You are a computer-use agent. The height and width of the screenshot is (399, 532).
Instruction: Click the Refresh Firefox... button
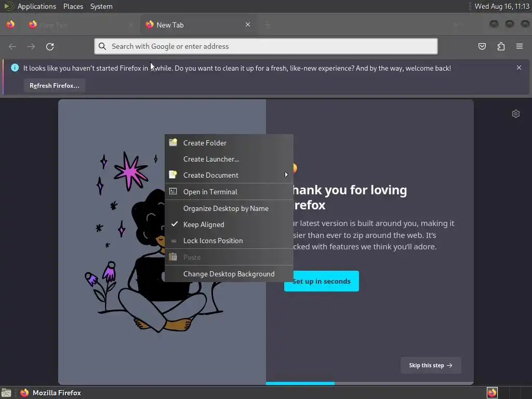pyautogui.click(x=54, y=86)
